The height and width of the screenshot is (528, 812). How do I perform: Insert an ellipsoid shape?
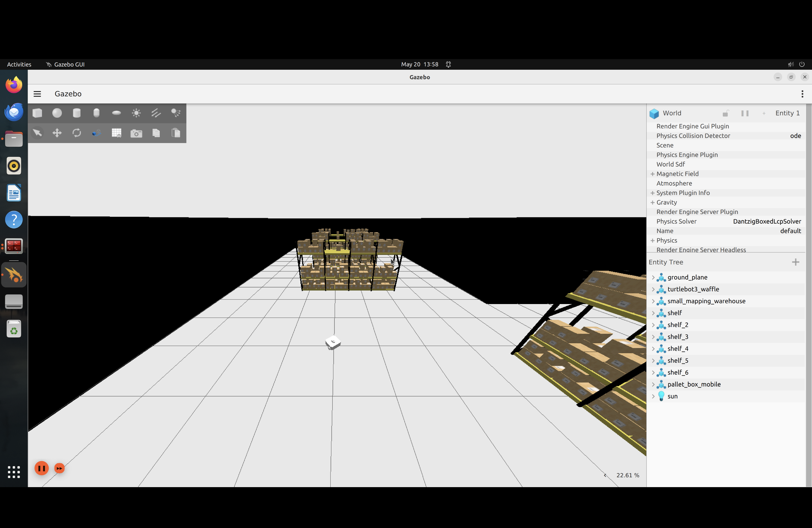click(116, 113)
